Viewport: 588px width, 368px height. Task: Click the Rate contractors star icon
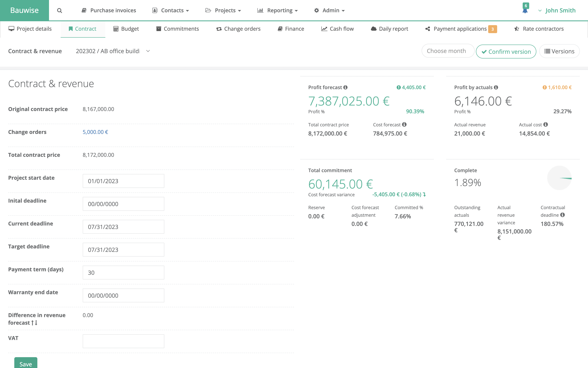(517, 29)
